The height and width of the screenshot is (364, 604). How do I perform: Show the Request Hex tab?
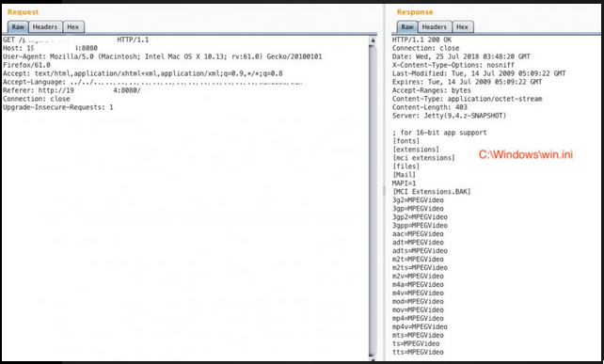(72, 27)
